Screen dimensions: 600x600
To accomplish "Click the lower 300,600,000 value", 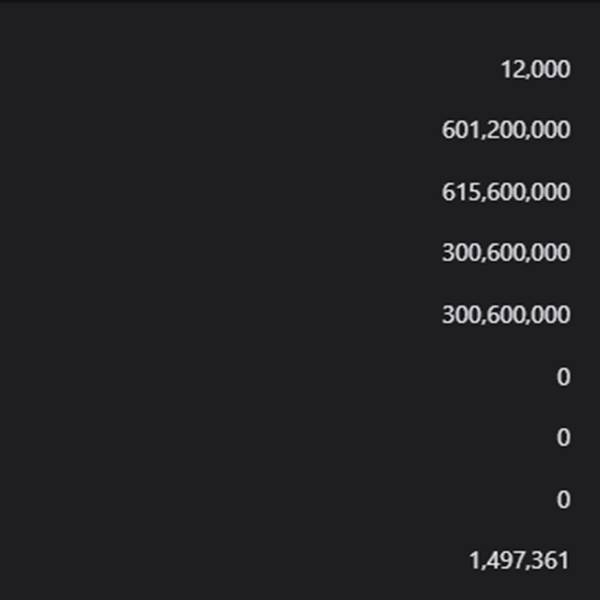I will click(506, 315).
